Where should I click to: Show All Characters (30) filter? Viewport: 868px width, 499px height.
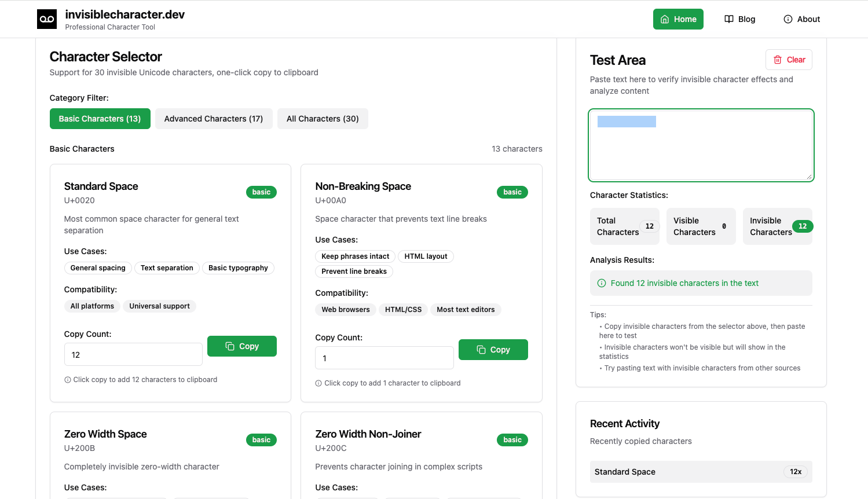(323, 119)
